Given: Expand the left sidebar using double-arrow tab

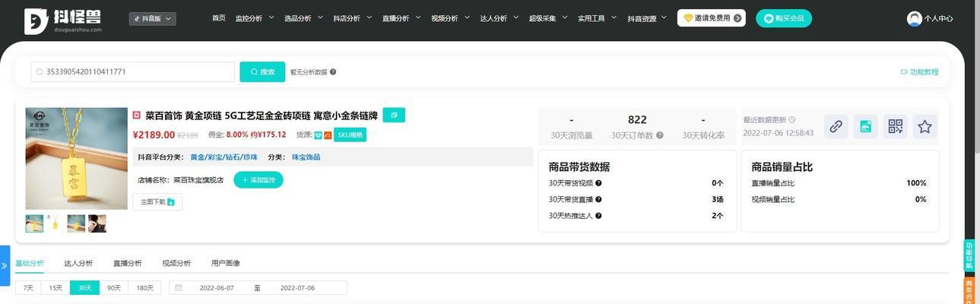Looking at the screenshot, I should pyautogui.click(x=5, y=265).
